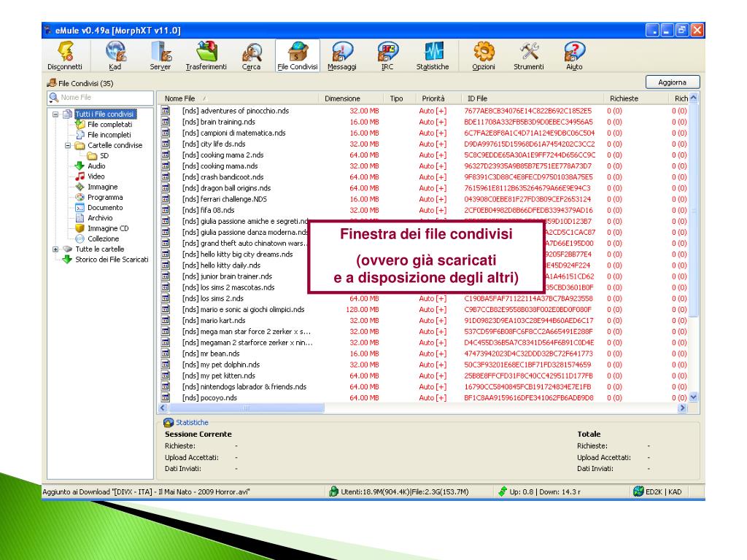Click the horizontal scrollbar left arrow

tap(163, 408)
